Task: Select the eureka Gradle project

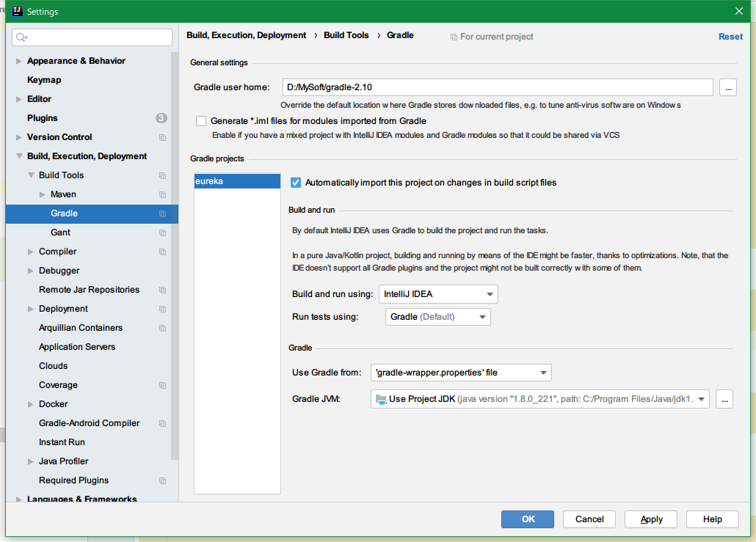Action: point(236,181)
